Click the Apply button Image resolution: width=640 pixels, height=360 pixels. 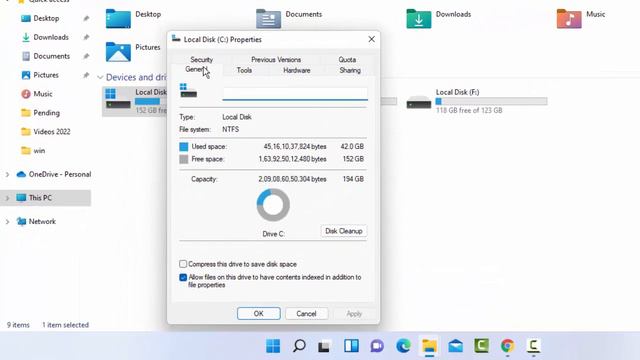354,313
